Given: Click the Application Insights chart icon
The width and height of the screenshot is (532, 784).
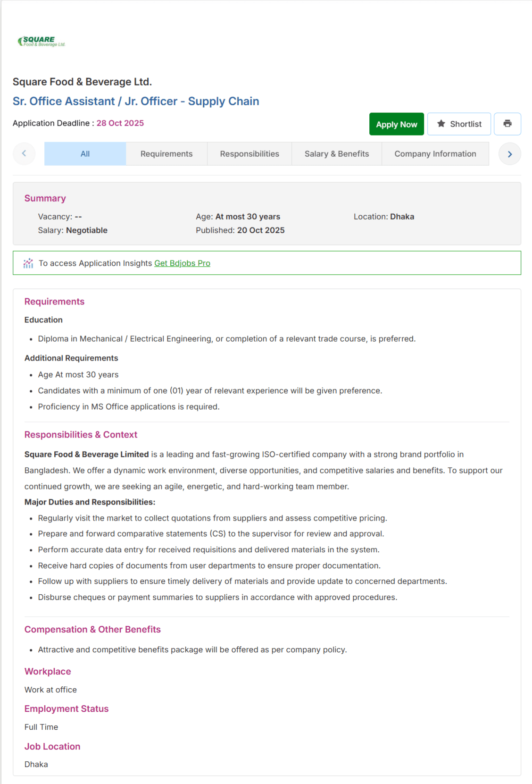Looking at the screenshot, I should coord(28,263).
